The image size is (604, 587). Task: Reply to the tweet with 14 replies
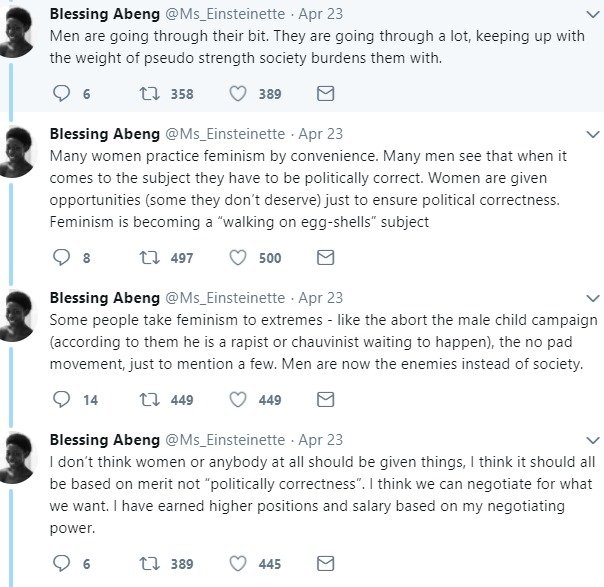[62, 400]
